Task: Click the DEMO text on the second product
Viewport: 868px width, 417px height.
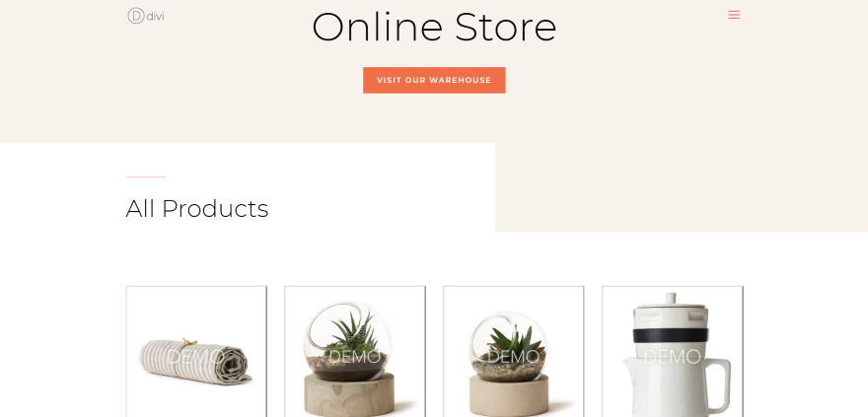Action: tap(355, 357)
